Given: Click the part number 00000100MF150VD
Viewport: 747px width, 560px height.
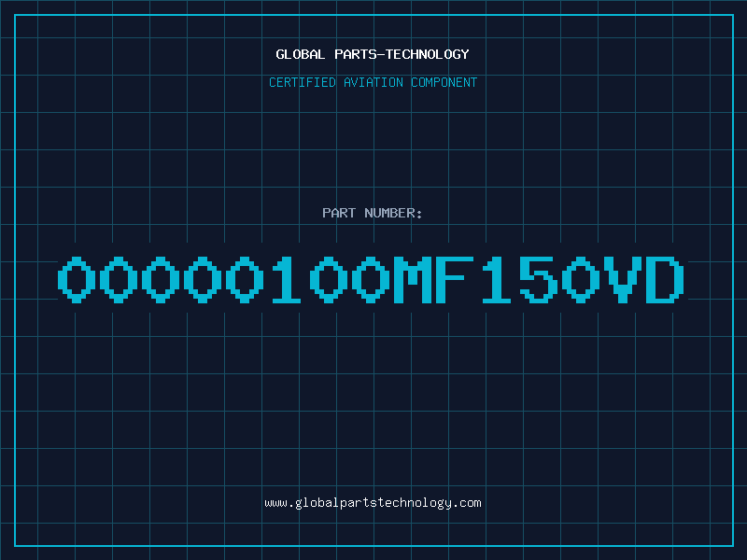Looking at the screenshot, I should click(x=371, y=280).
